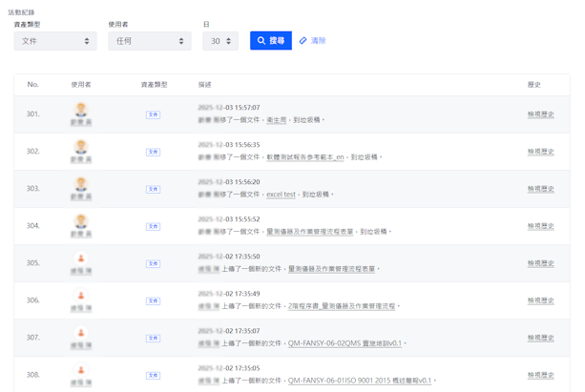585x392 pixels.
Task: Click the user avatar in row 303
Action: click(x=81, y=184)
